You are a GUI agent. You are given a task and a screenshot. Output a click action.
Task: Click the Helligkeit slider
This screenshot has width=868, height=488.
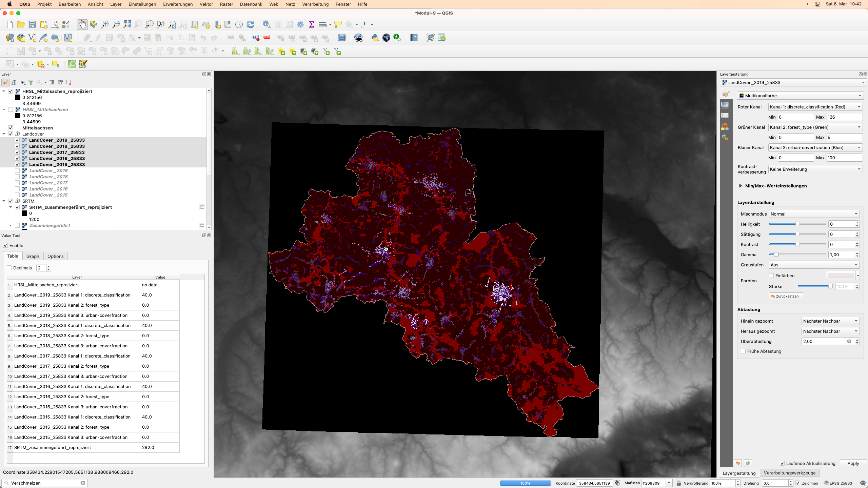(797, 224)
